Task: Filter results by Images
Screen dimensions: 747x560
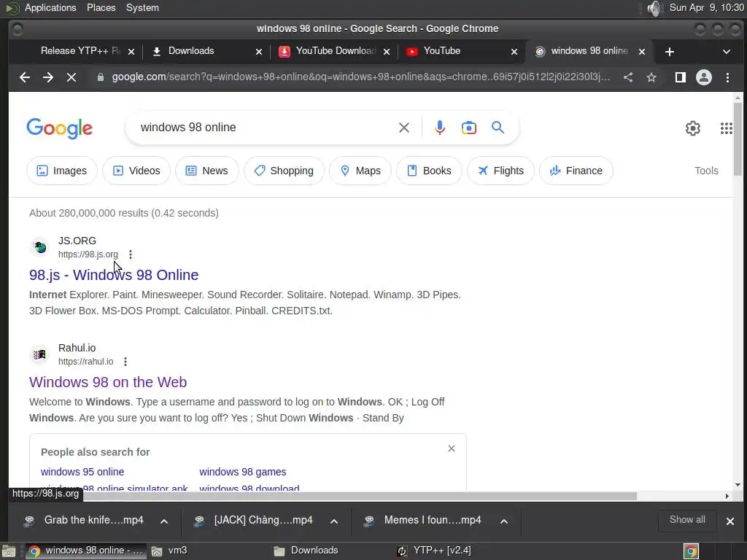Action: [62, 171]
